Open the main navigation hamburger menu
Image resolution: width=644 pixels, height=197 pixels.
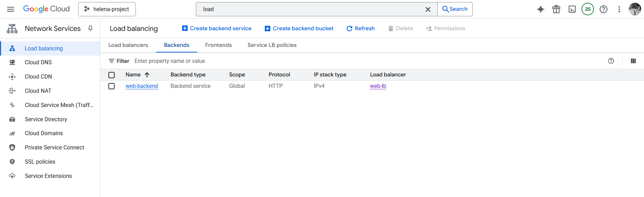(x=11, y=9)
